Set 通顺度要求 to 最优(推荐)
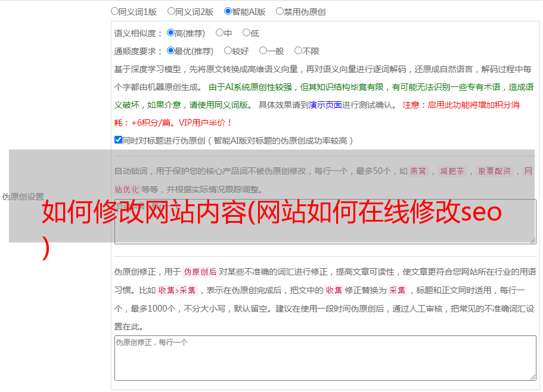543x392 pixels. 170,51
